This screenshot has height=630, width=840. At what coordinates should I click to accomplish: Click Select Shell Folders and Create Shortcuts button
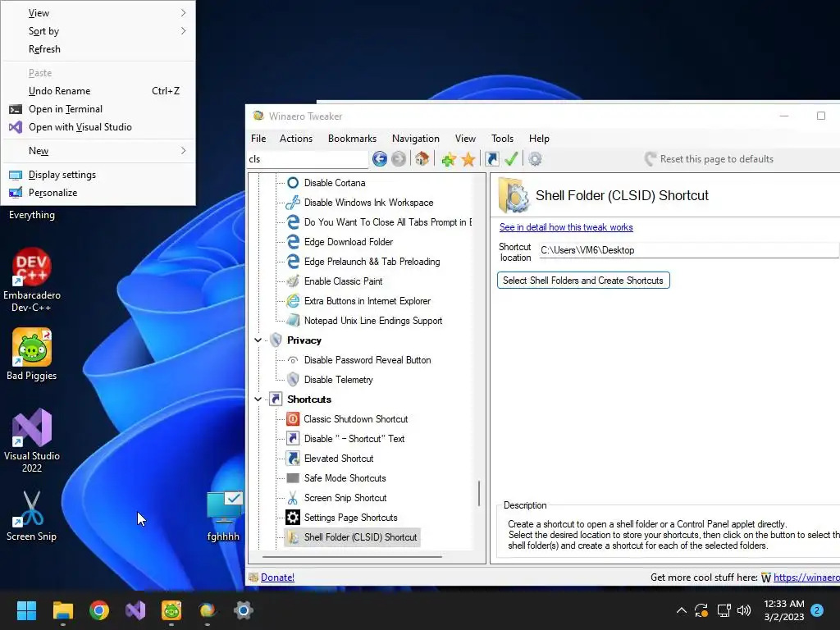pos(583,281)
